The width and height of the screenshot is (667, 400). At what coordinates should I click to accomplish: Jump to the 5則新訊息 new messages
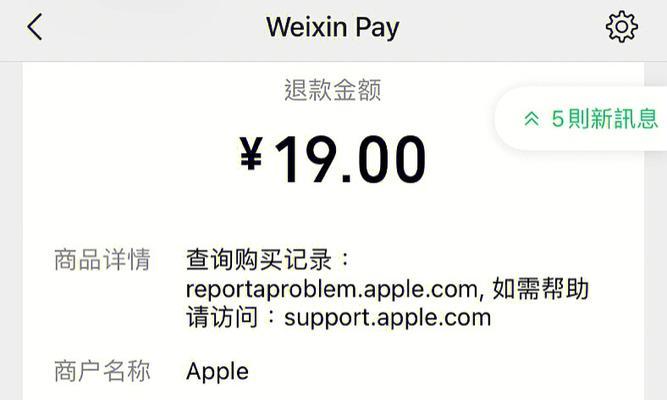coord(591,119)
